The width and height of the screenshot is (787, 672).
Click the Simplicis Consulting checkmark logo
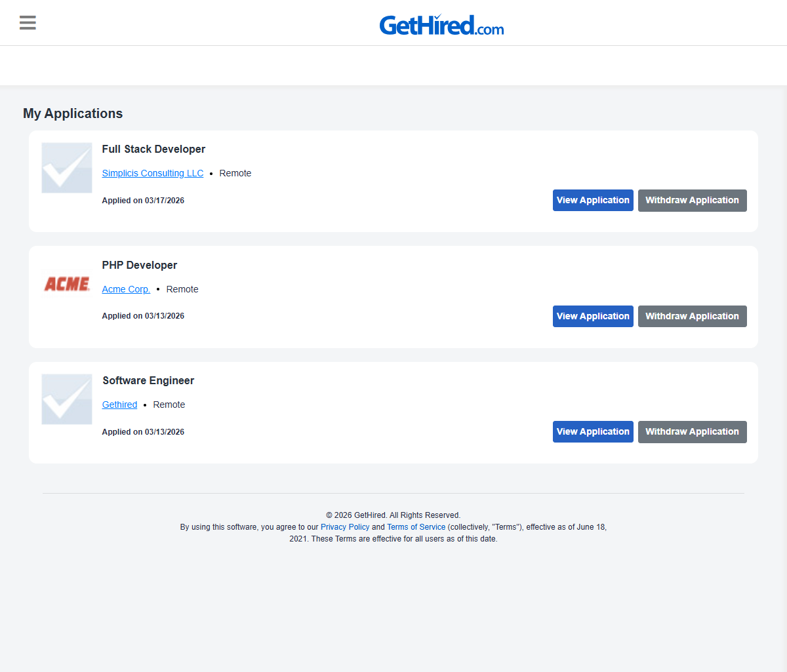pyautogui.click(x=67, y=168)
